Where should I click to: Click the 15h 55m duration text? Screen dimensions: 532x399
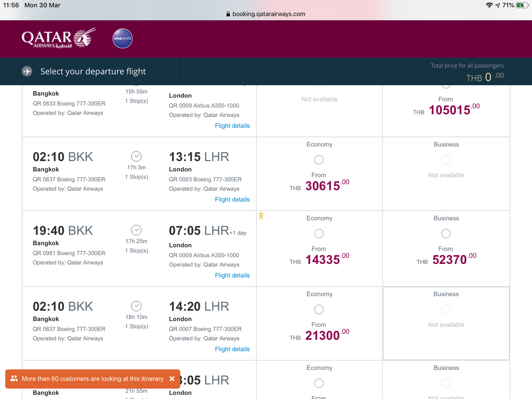coord(136,91)
